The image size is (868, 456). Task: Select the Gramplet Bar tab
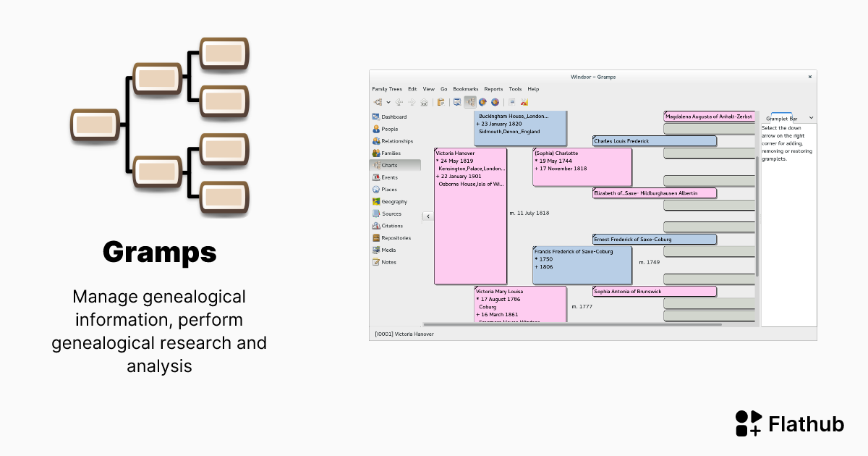pyautogui.click(x=781, y=118)
